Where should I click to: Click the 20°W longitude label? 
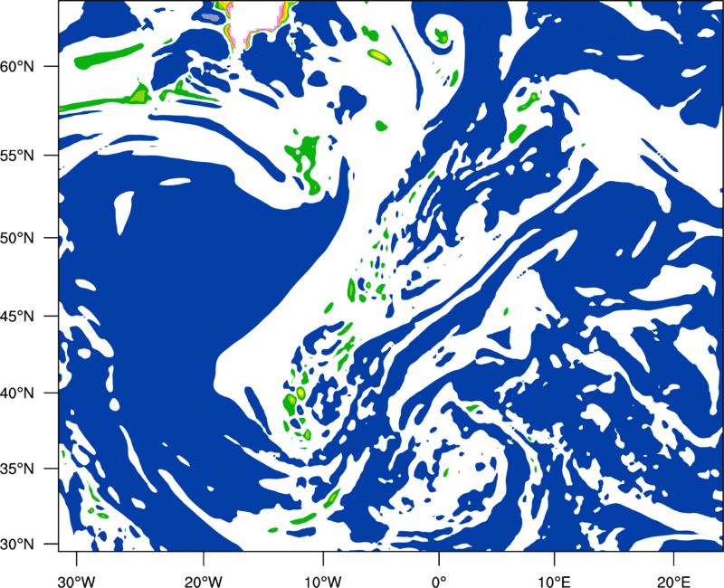[203, 582]
